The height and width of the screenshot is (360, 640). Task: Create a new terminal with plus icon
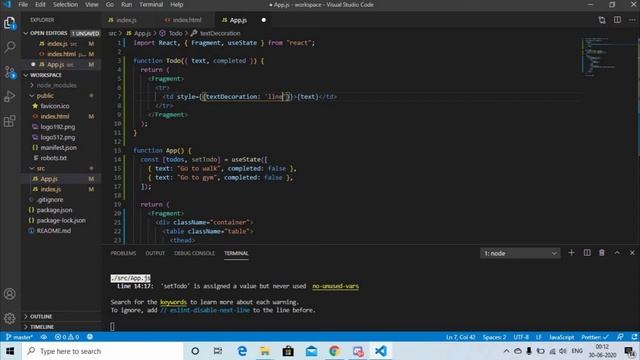(x=571, y=253)
